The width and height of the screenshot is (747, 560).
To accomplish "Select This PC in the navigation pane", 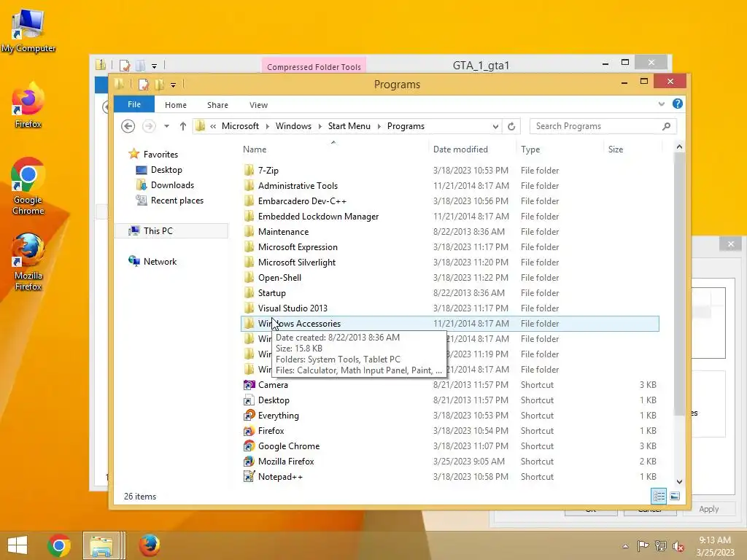I will (158, 231).
